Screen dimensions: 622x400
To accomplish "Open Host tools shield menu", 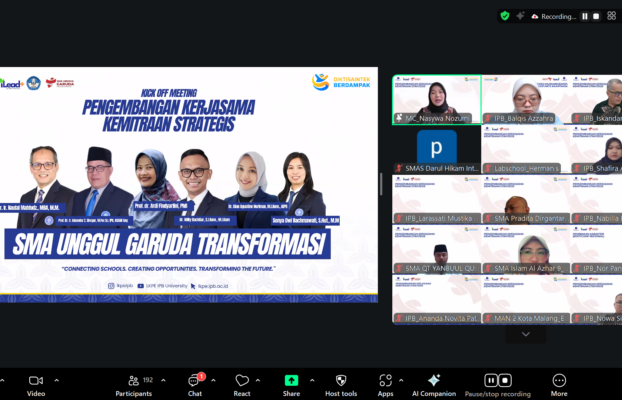I will (x=341, y=385).
